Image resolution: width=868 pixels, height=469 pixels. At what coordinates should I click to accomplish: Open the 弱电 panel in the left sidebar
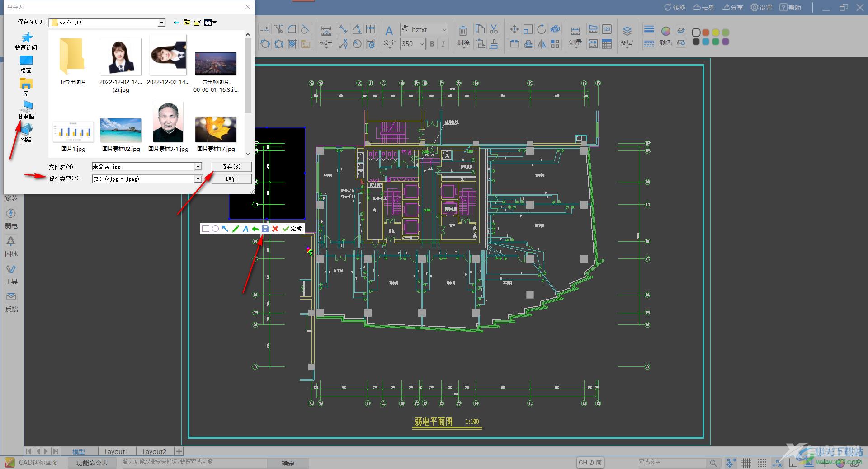[11, 218]
